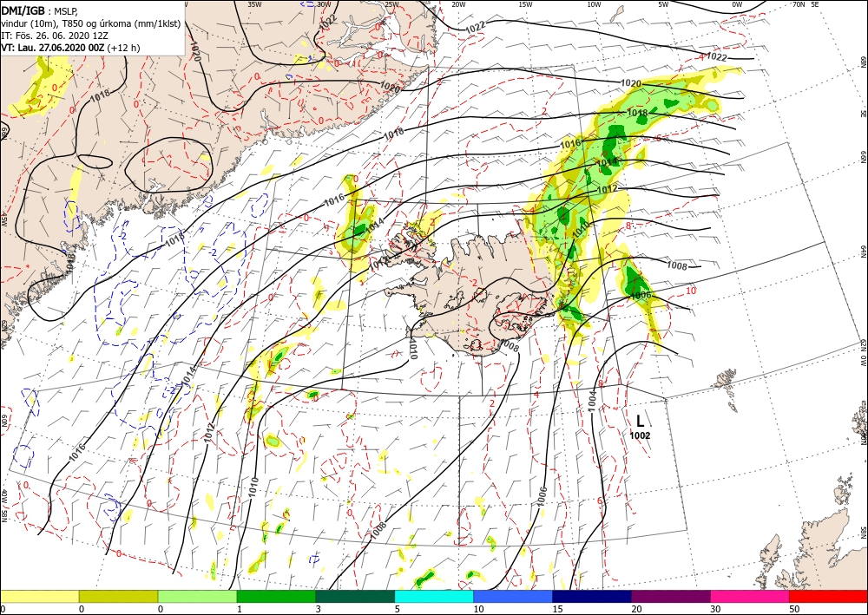The height and width of the screenshot is (615, 868).
Task: Click the olive yellow legend color segment
Action: 118,596
